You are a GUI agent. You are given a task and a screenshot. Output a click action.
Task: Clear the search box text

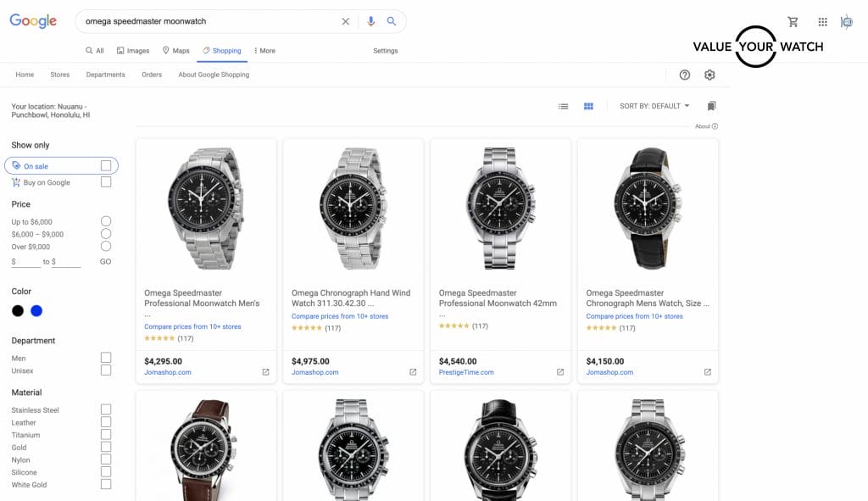345,21
